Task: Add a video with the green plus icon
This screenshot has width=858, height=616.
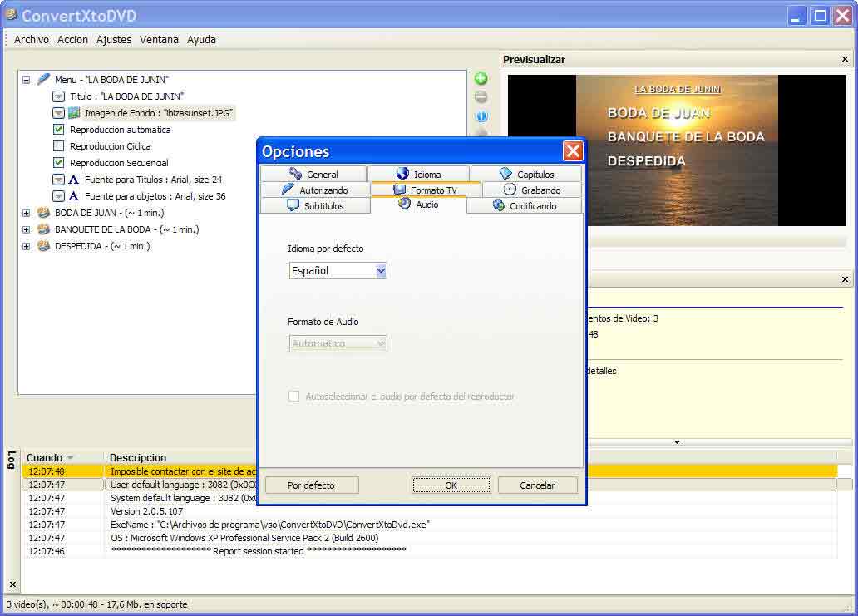Action: (481, 79)
